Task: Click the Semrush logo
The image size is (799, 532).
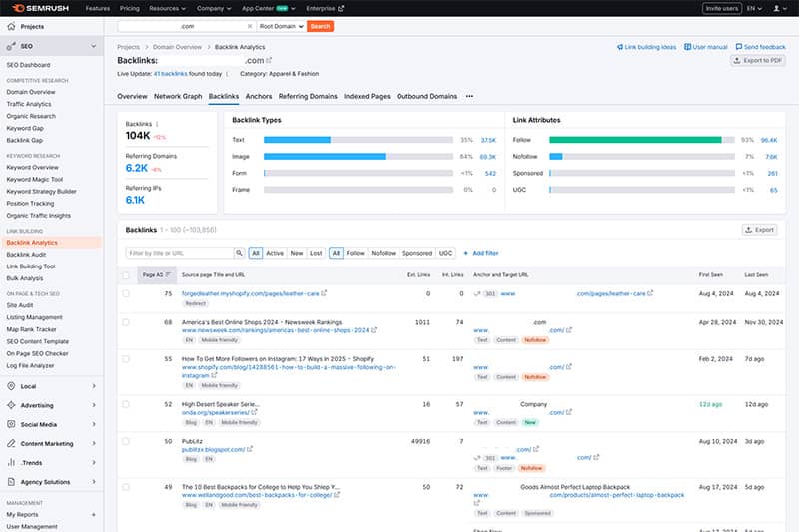Action: (41, 8)
